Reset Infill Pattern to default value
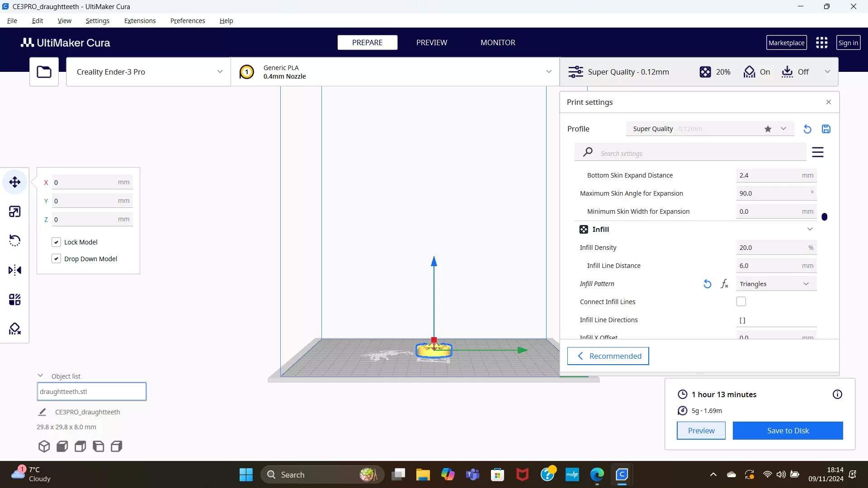Image resolution: width=868 pixels, height=488 pixels. point(708,284)
